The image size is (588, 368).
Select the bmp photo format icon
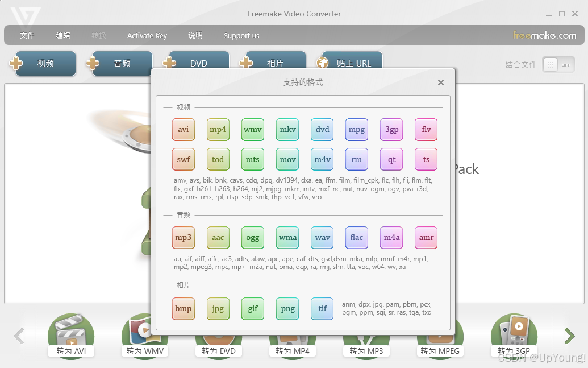pos(184,309)
